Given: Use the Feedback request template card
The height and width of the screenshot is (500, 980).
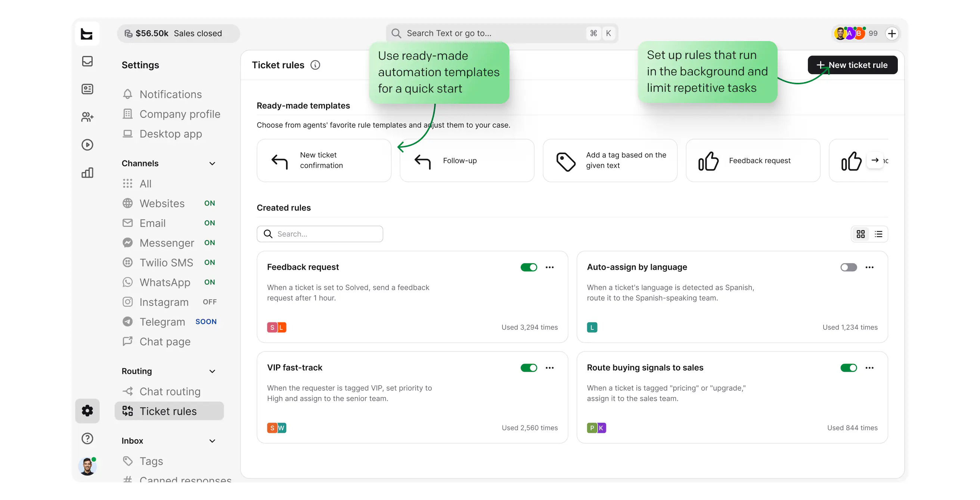Looking at the screenshot, I should 753,160.
